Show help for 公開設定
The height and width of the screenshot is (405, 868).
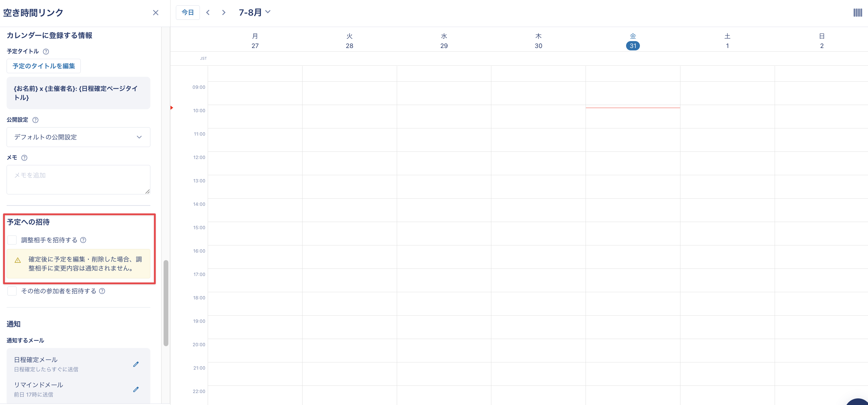35,120
